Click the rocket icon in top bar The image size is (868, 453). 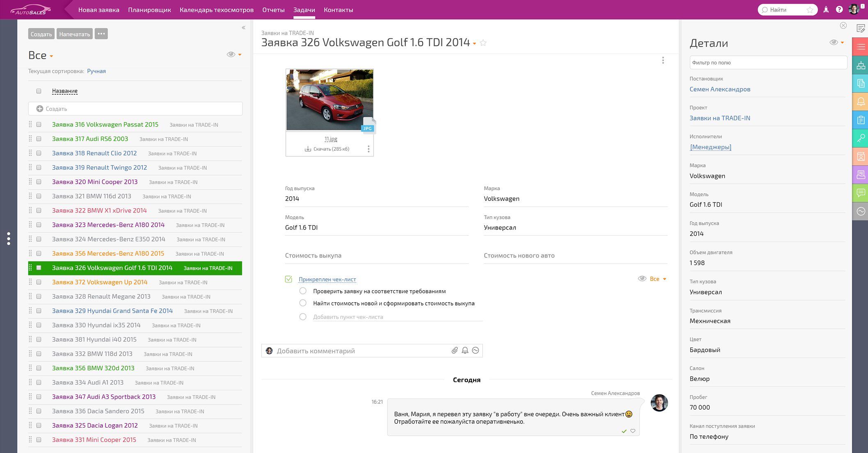(826, 10)
